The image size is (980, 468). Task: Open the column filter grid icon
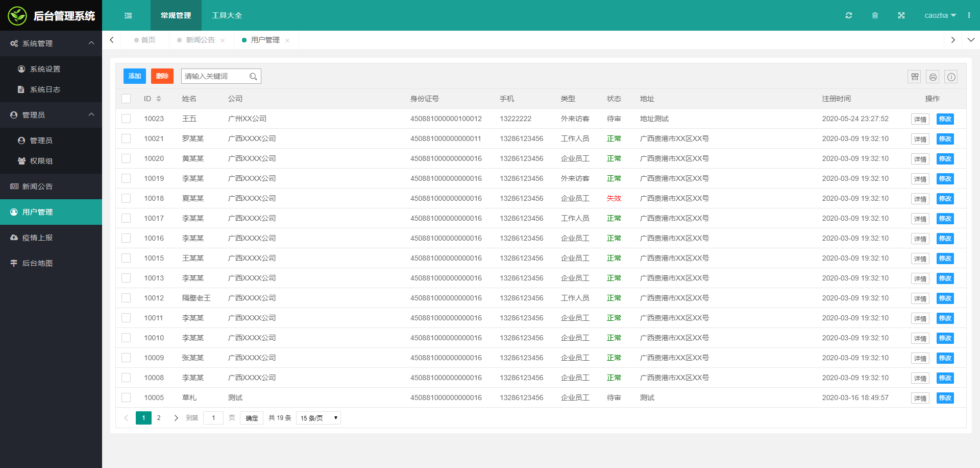pos(915,77)
